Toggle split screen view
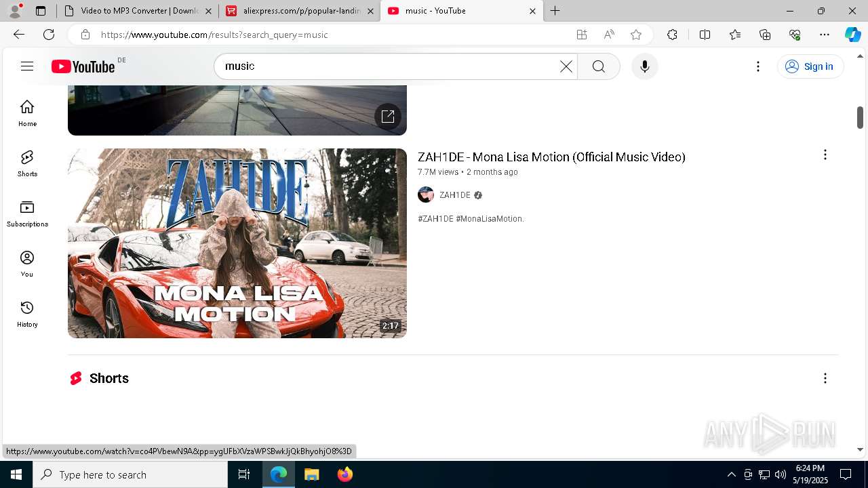The height and width of the screenshot is (488, 868). coord(705,35)
